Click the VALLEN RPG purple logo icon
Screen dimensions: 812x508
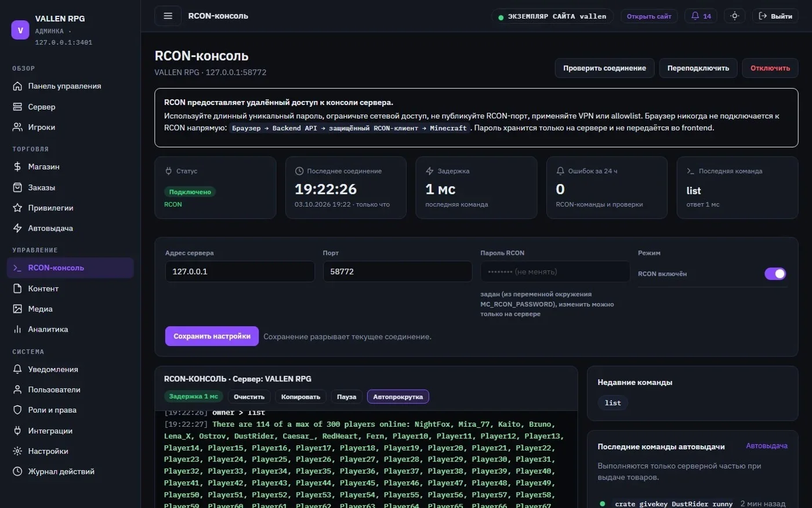tap(20, 30)
